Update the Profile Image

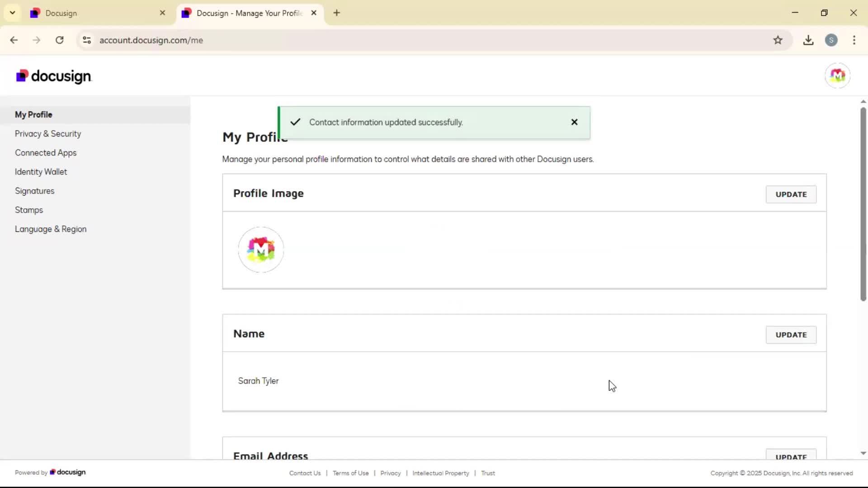pyautogui.click(x=791, y=194)
